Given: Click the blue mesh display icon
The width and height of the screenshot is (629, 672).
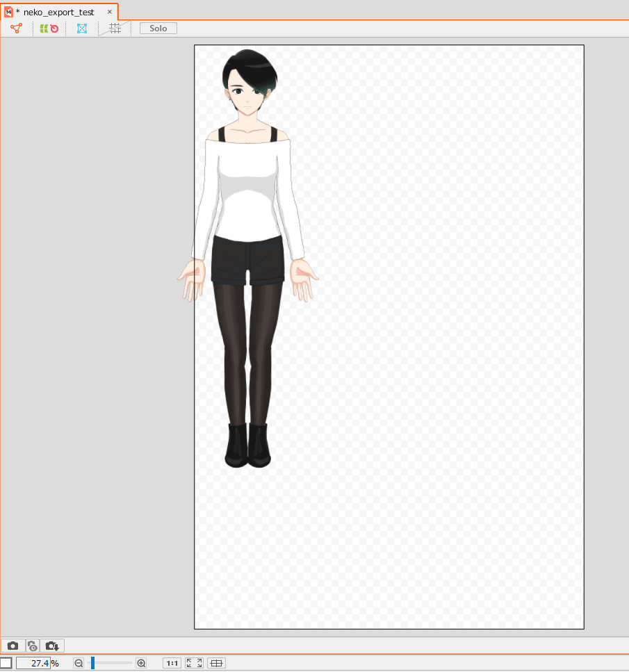Looking at the screenshot, I should pyautogui.click(x=82, y=28).
